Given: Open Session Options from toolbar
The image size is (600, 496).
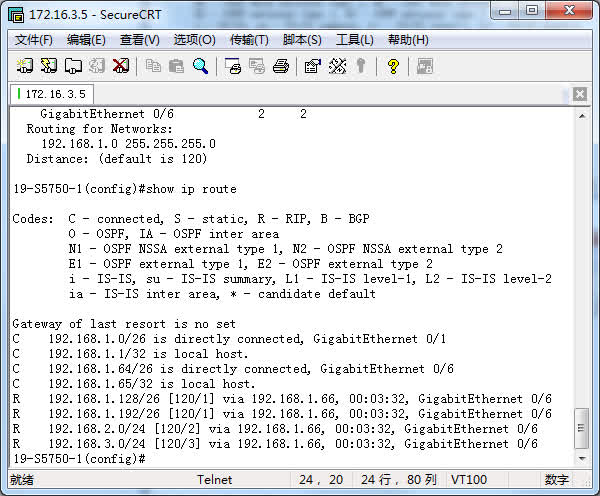Looking at the screenshot, I should click(312, 66).
